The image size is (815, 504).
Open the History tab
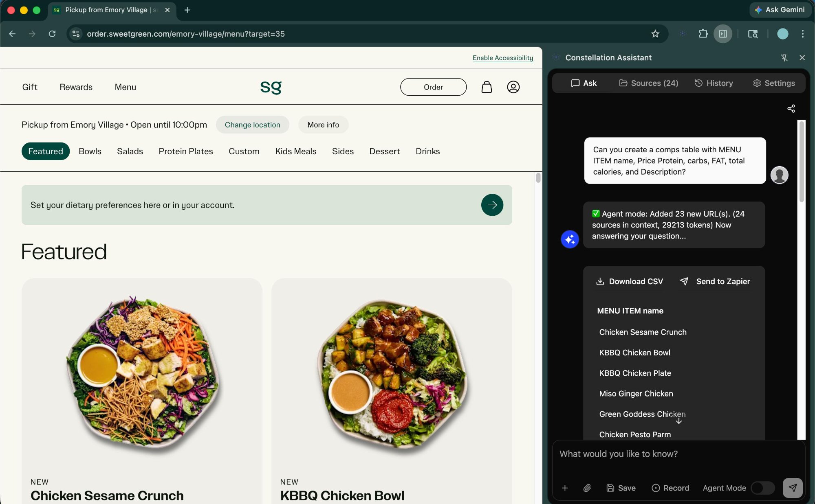[x=714, y=83]
